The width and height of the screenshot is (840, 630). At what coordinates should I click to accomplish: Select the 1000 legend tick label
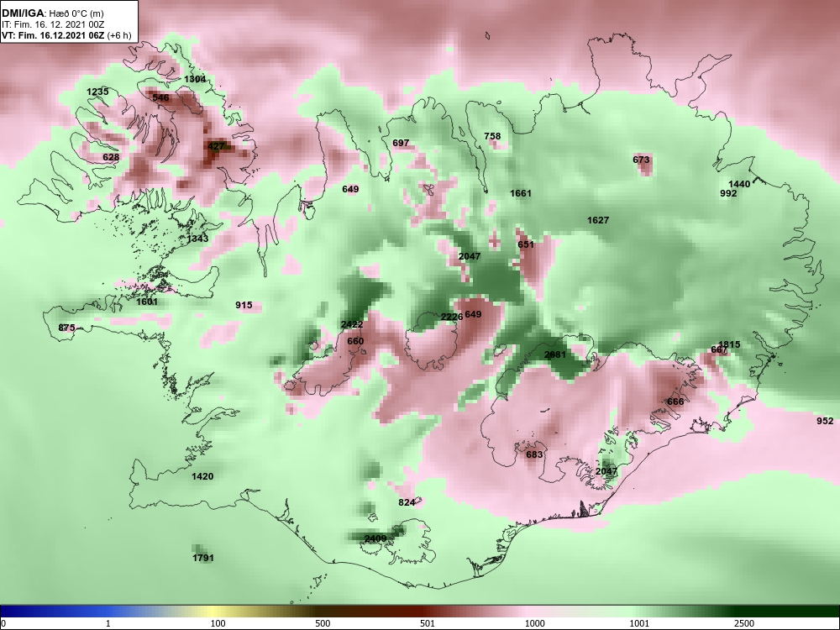pyautogui.click(x=534, y=623)
